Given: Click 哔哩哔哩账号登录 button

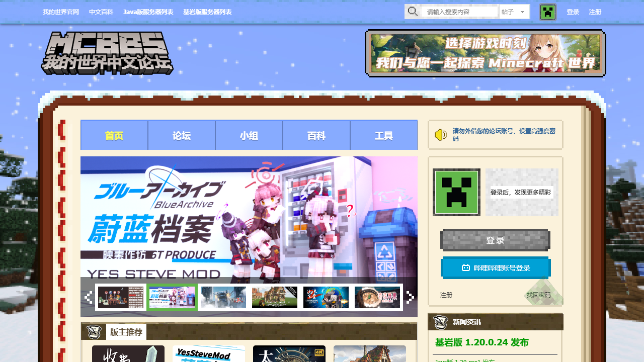Looking at the screenshot, I should point(496,268).
